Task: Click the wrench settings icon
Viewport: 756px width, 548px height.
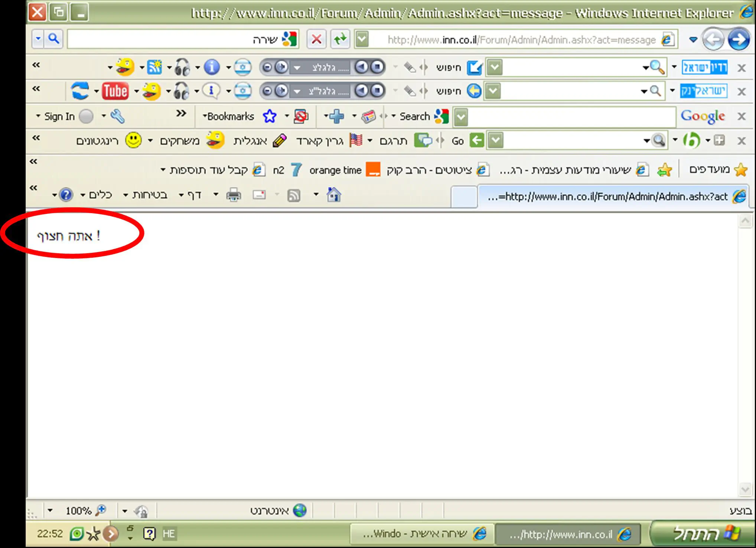Action: (117, 116)
